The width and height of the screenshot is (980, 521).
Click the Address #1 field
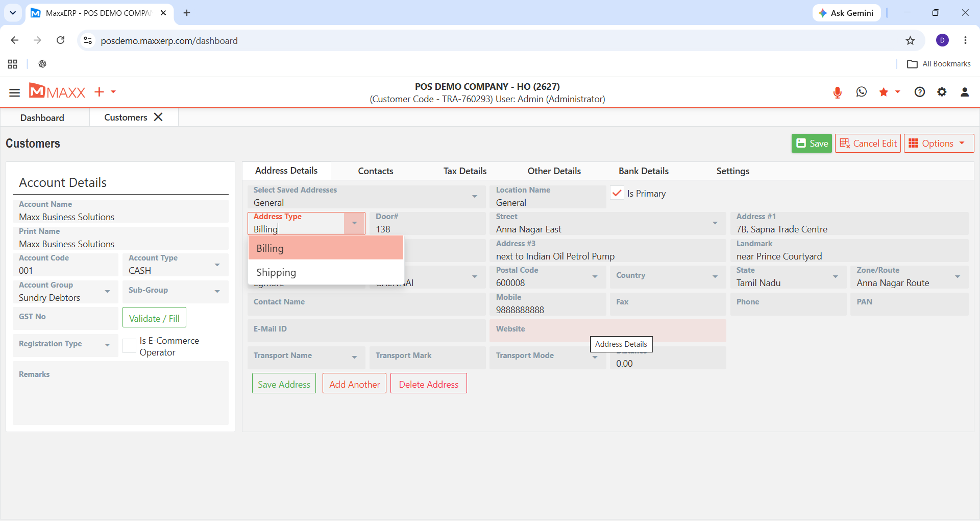pos(849,223)
